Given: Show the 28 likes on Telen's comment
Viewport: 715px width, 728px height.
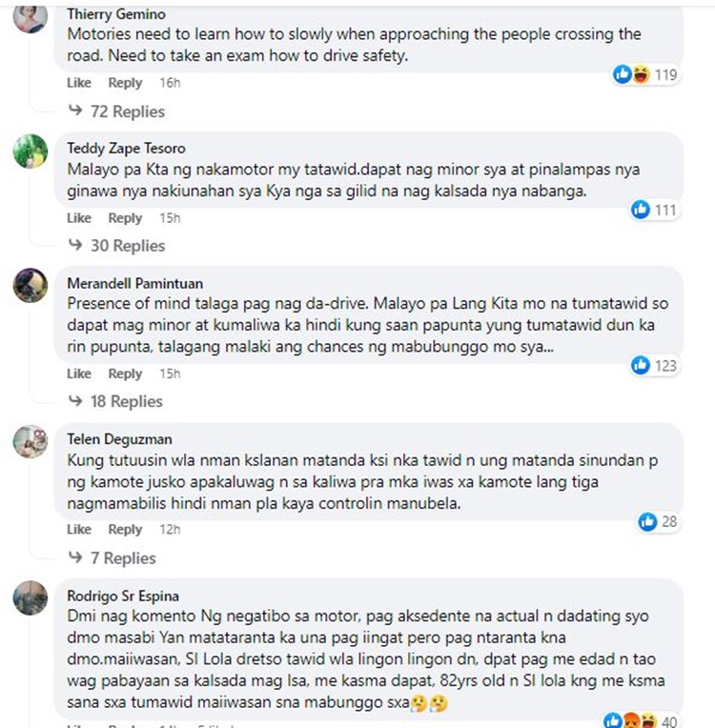Looking at the screenshot, I should pyautogui.click(x=658, y=521).
